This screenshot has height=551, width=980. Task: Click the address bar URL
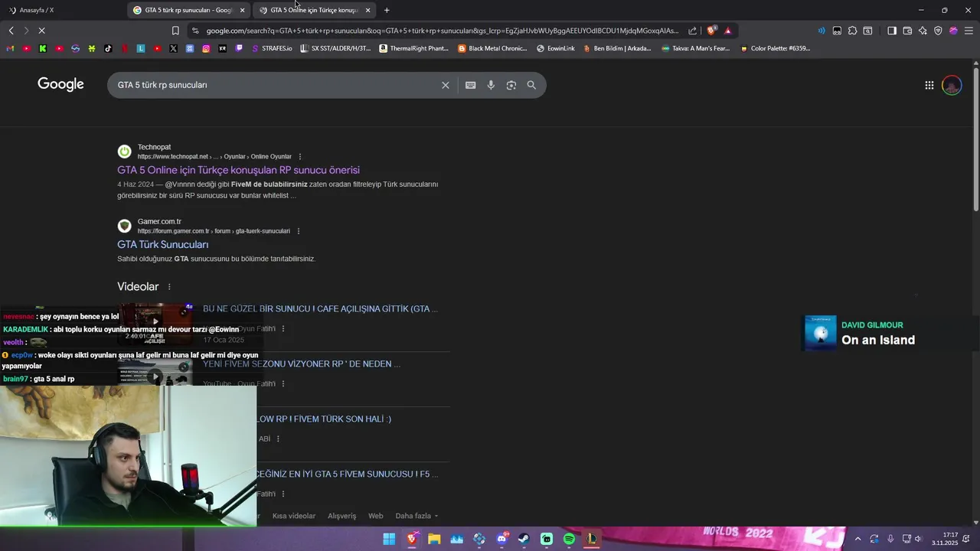442,31
